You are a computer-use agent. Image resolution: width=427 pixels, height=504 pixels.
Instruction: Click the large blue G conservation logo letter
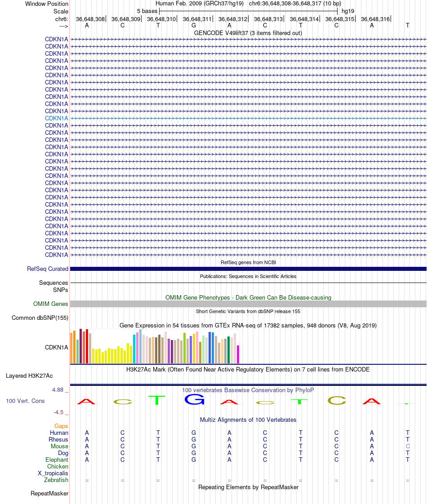pyautogui.click(x=195, y=399)
